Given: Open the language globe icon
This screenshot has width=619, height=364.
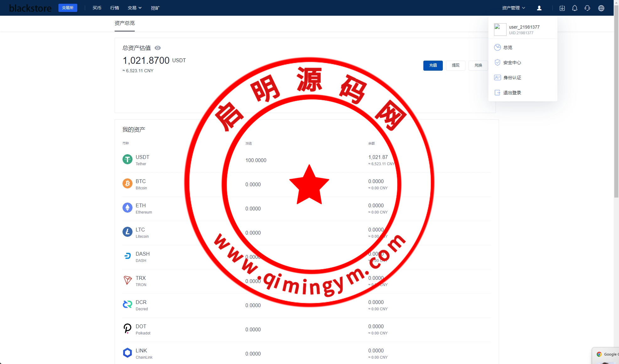Looking at the screenshot, I should click(601, 8).
